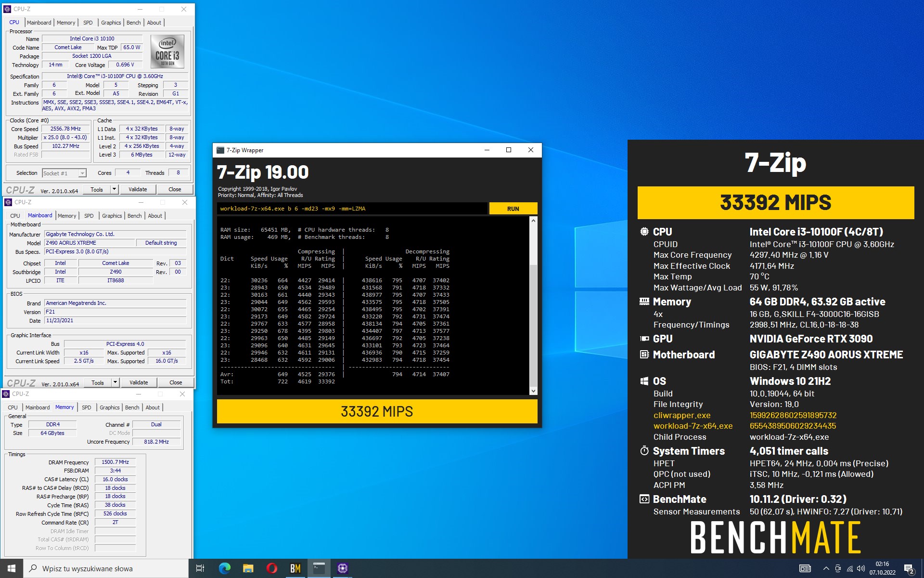Image resolution: width=924 pixels, height=578 pixels.
Task: Select Bench tab in Mainboard CPU-Z window
Action: pyautogui.click(x=135, y=216)
